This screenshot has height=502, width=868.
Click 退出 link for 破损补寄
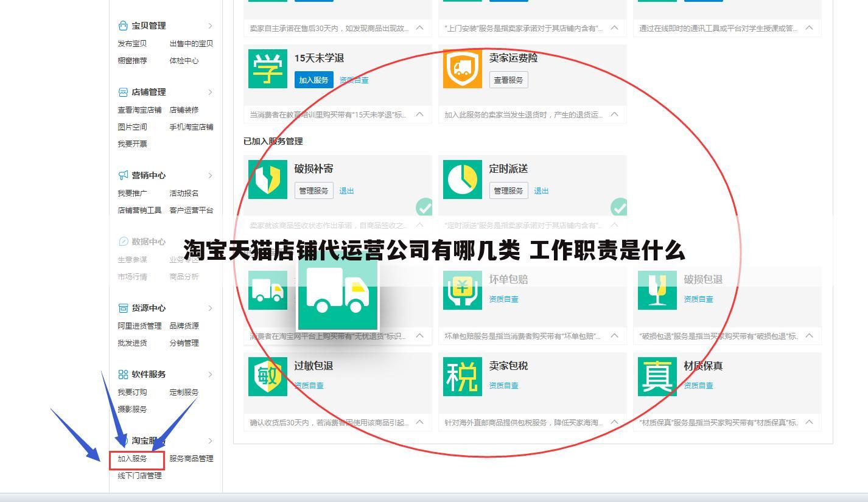click(346, 190)
